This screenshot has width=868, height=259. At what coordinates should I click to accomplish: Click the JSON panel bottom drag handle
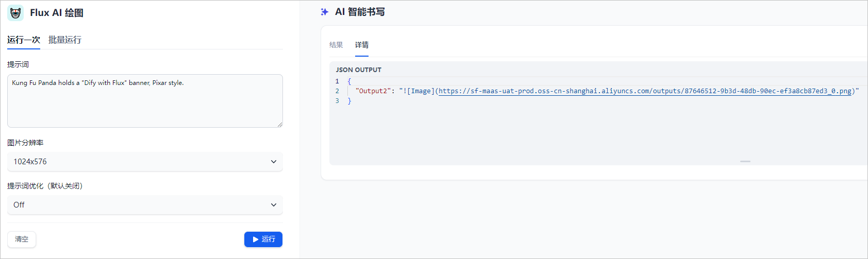pyautogui.click(x=745, y=161)
